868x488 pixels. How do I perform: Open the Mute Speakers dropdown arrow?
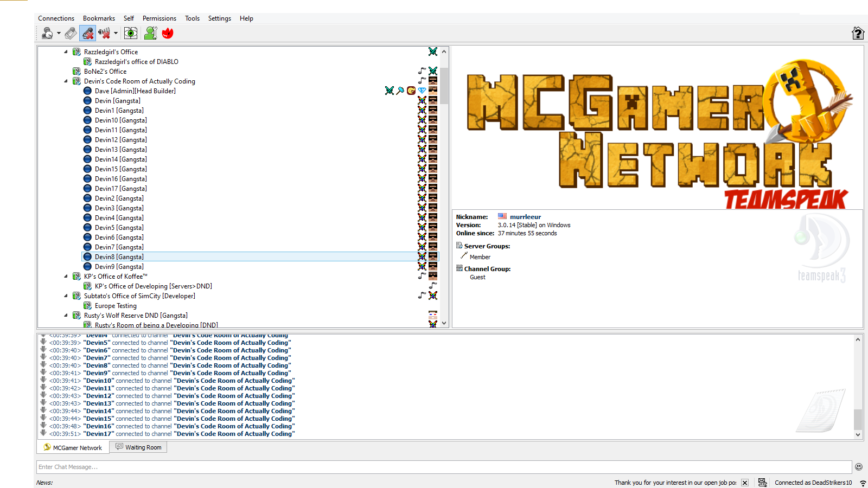coord(116,33)
